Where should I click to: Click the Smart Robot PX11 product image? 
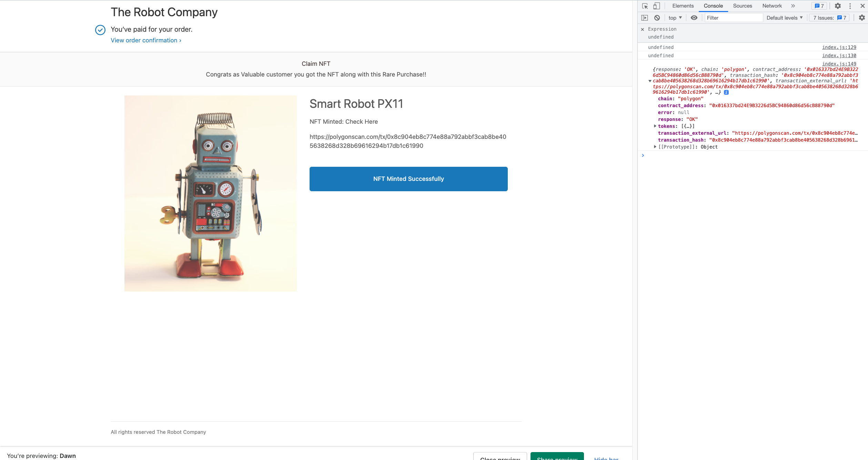pos(210,193)
